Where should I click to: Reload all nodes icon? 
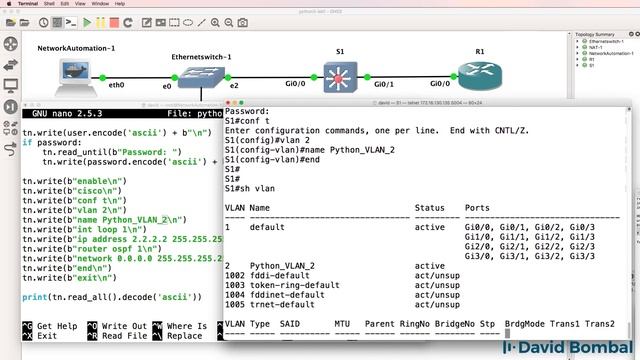(128, 22)
